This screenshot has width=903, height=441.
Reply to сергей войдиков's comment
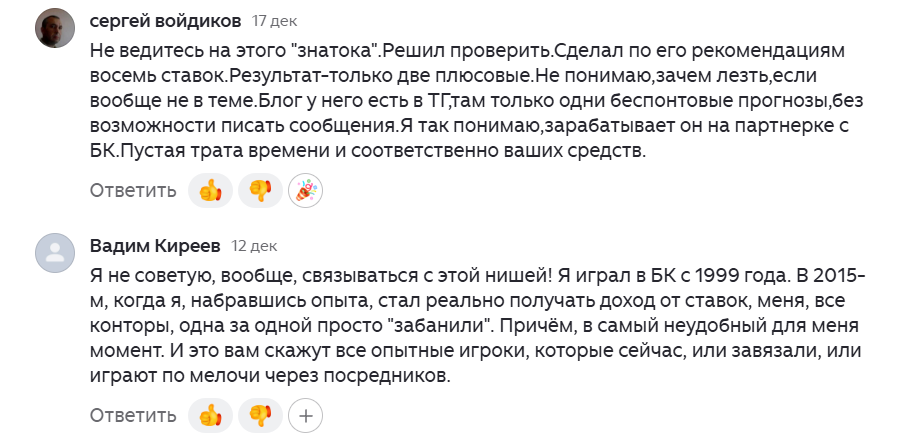click(x=133, y=190)
